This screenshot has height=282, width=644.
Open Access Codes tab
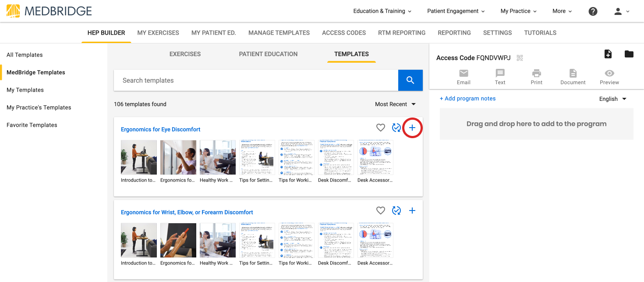coord(344,33)
